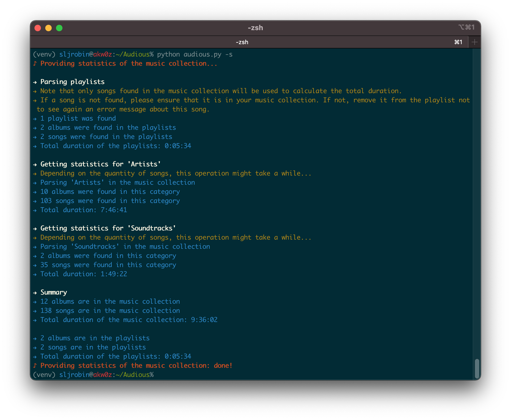Click the 'python audious.py -s' command text
This screenshot has height=420, width=511.
[195, 54]
